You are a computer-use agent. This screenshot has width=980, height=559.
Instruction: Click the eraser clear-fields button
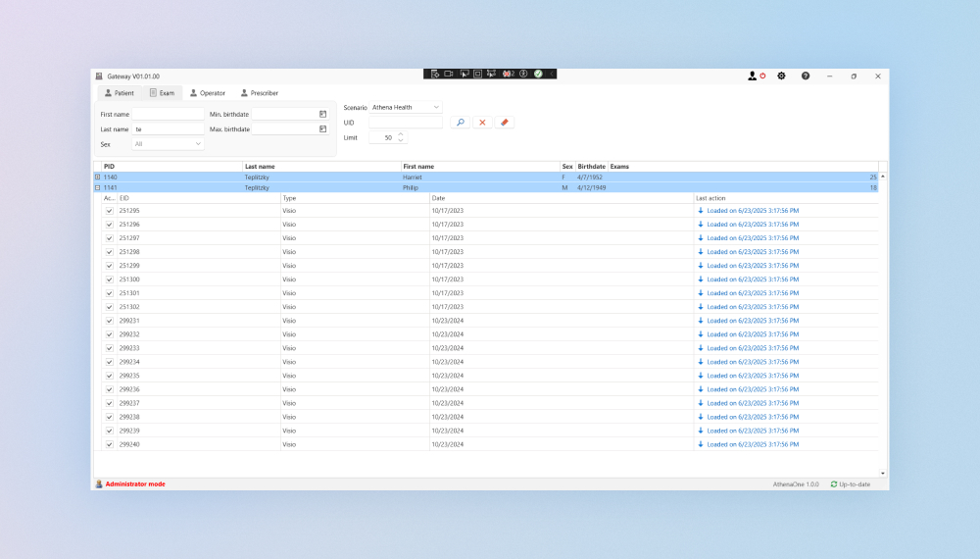click(x=505, y=123)
